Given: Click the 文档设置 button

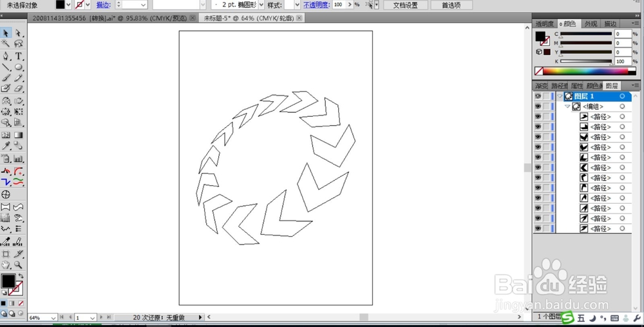Looking at the screenshot, I should click(405, 5).
